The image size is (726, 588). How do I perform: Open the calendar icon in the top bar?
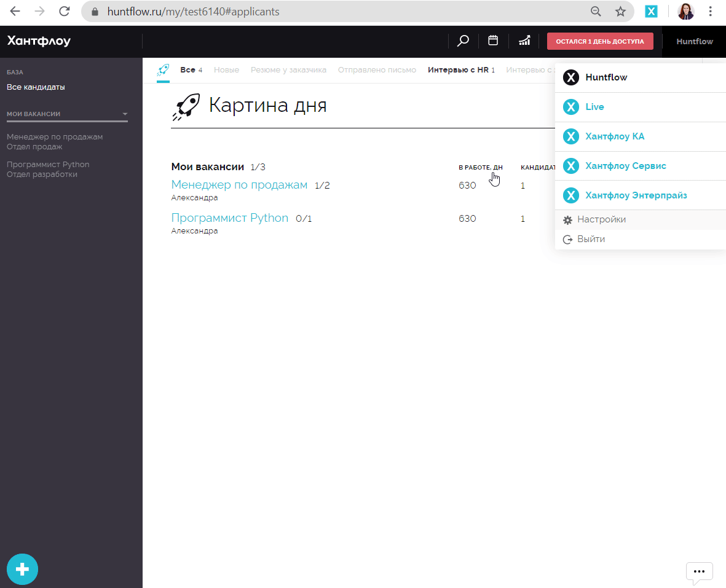493,40
